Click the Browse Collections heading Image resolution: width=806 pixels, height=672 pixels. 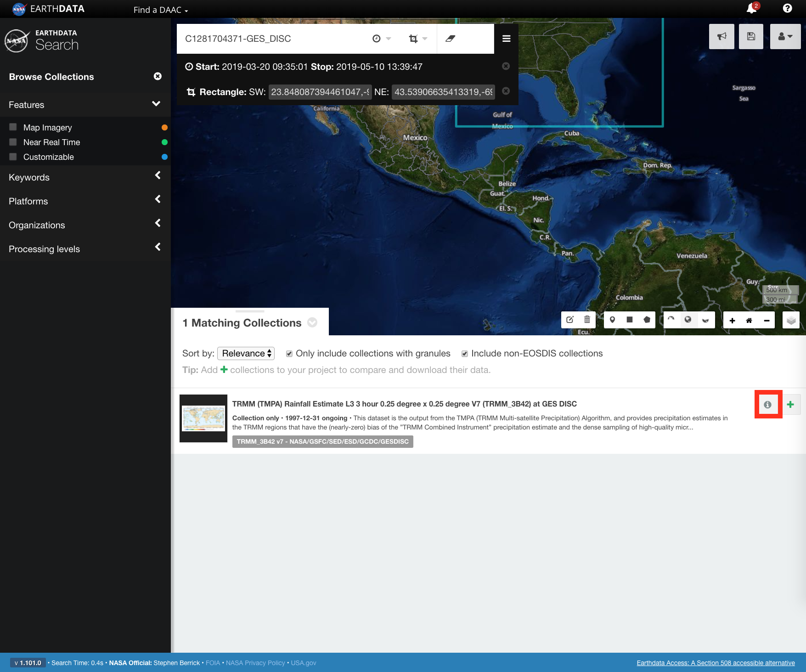click(51, 77)
